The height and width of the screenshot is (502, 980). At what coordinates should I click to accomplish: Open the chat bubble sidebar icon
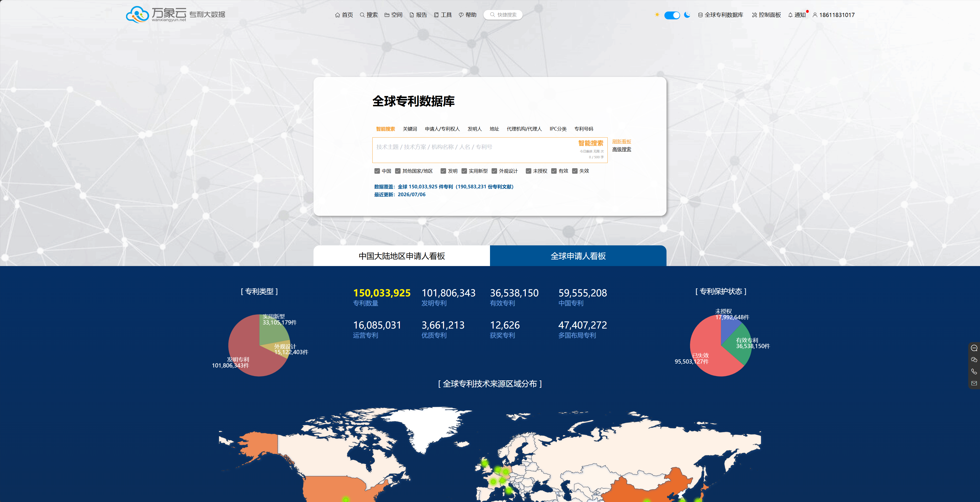(x=974, y=348)
